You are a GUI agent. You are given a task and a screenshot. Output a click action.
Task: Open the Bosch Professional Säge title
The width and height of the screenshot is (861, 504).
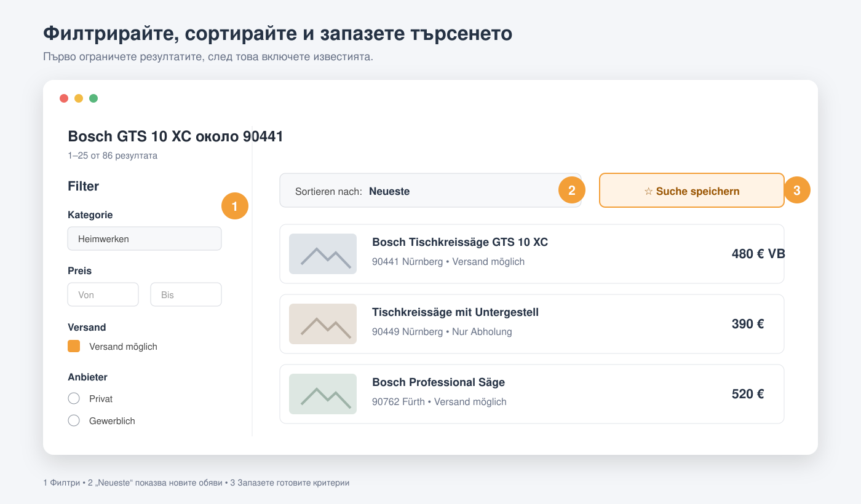tap(438, 382)
